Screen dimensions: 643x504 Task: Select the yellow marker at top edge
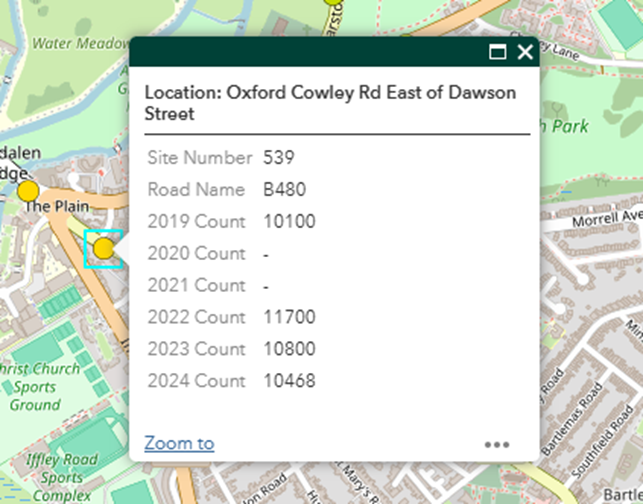(x=333, y=3)
